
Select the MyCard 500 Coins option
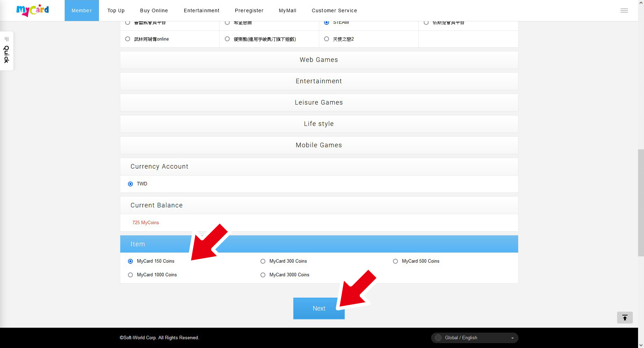[395, 261]
